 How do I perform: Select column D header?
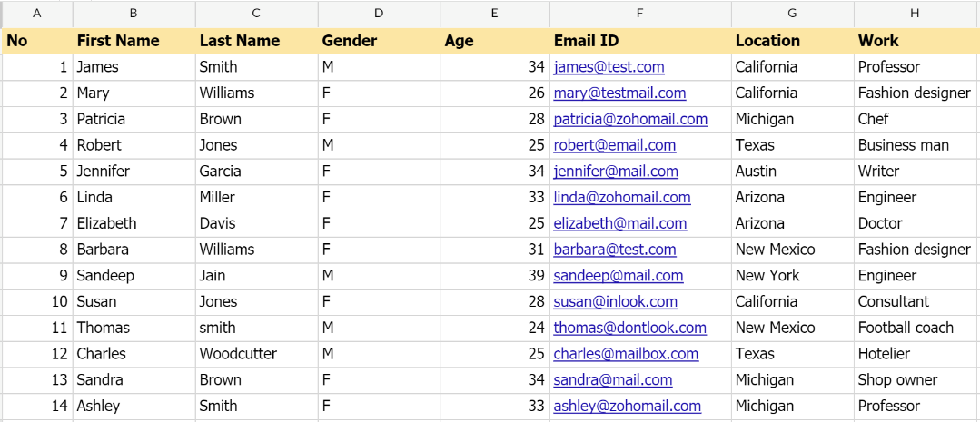(x=379, y=14)
